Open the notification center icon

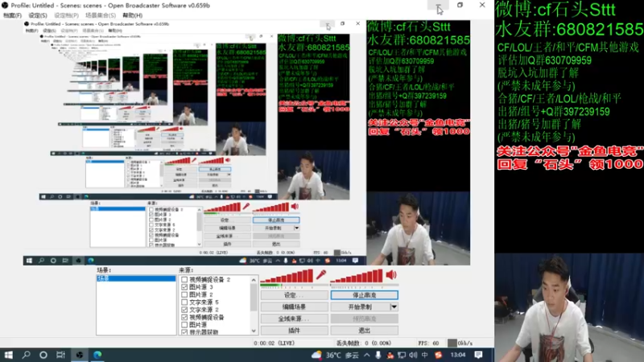click(478, 355)
